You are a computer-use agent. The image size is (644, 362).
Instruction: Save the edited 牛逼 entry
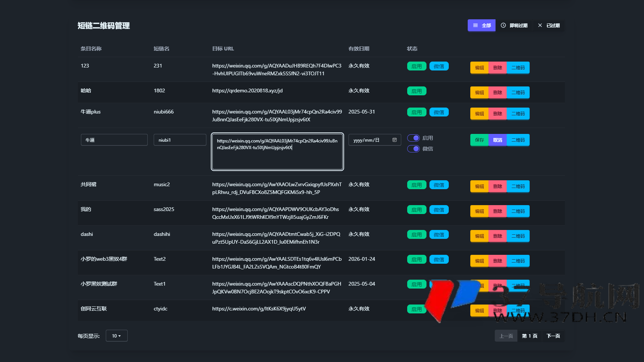point(479,140)
